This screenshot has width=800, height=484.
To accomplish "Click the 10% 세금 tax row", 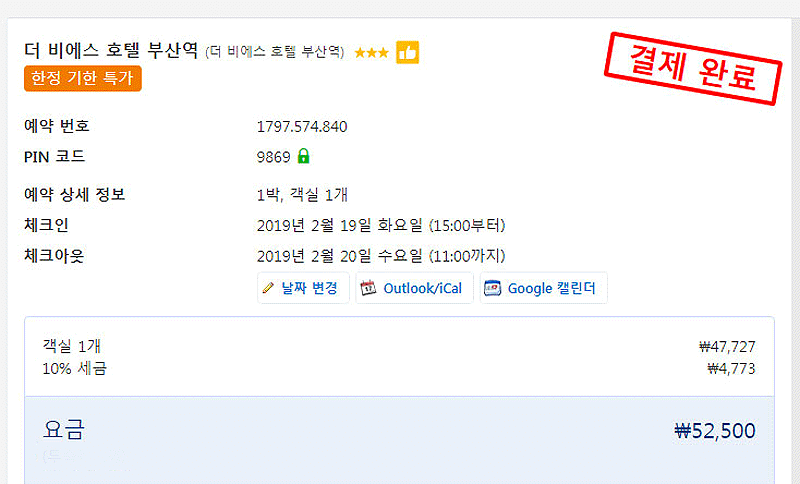I will coord(399,369).
